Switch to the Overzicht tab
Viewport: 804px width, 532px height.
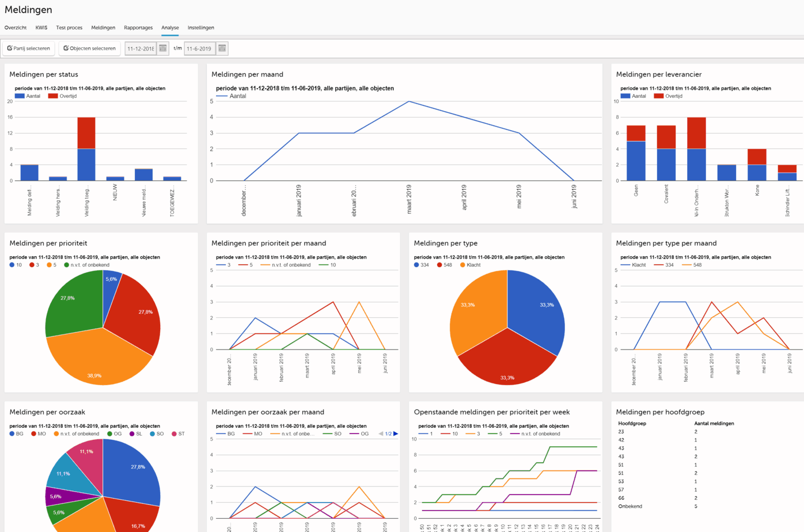[16, 28]
